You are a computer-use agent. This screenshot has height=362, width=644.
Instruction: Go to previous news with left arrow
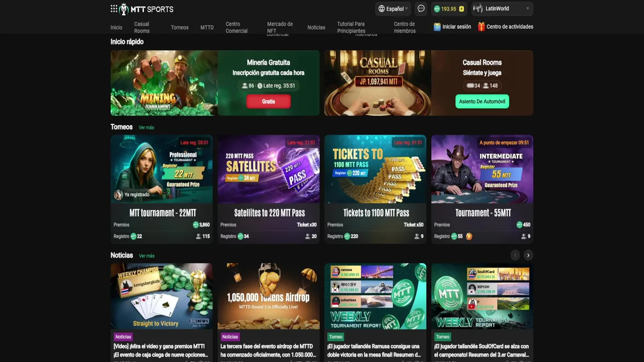pyautogui.click(x=515, y=255)
